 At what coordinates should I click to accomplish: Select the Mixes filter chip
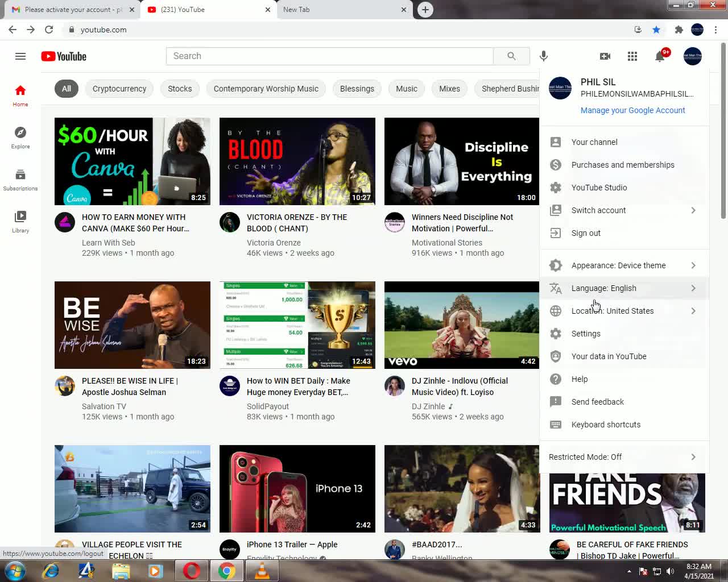pos(449,89)
